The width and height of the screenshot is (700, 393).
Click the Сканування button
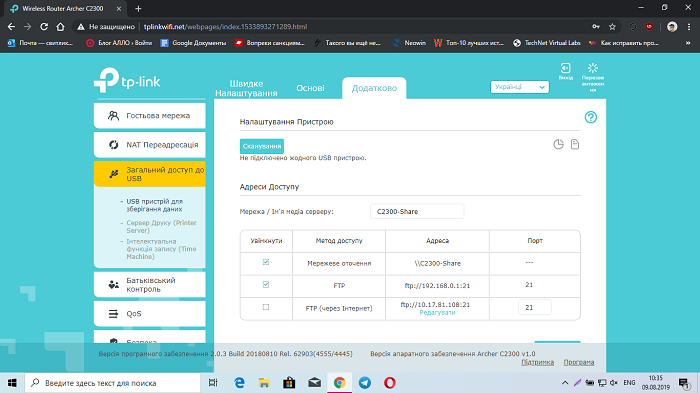pos(262,146)
